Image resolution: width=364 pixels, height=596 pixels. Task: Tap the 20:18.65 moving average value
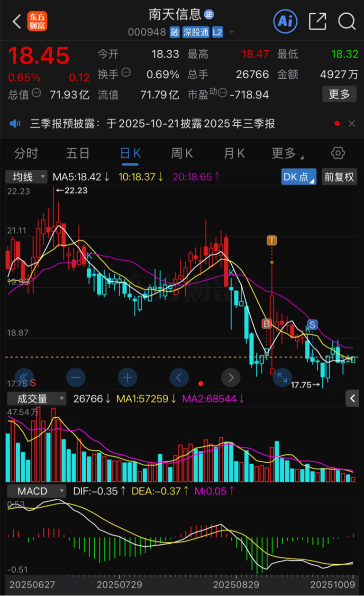tap(196, 177)
